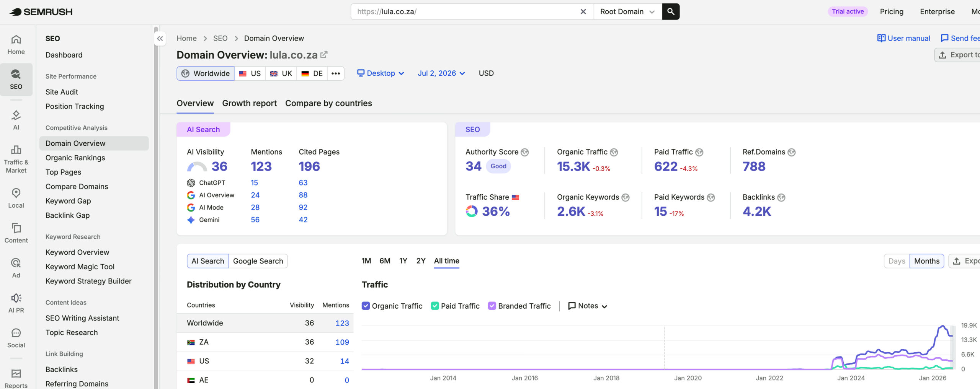This screenshot has width=980, height=389.
Task: Open Site Audit in sidebar
Action: click(x=62, y=92)
